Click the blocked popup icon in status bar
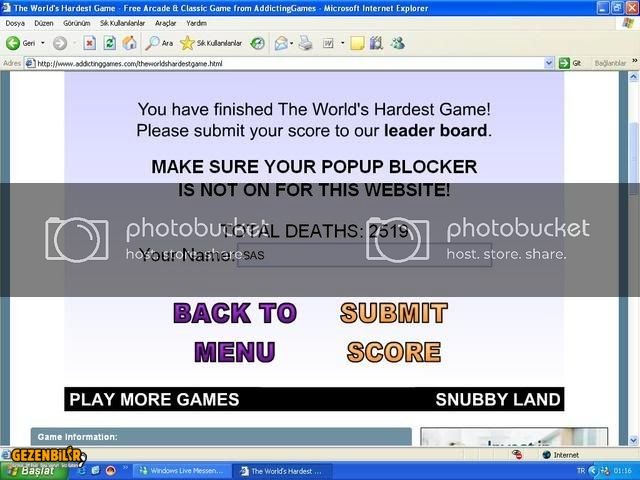The image size is (640, 480). pos(517,454)
